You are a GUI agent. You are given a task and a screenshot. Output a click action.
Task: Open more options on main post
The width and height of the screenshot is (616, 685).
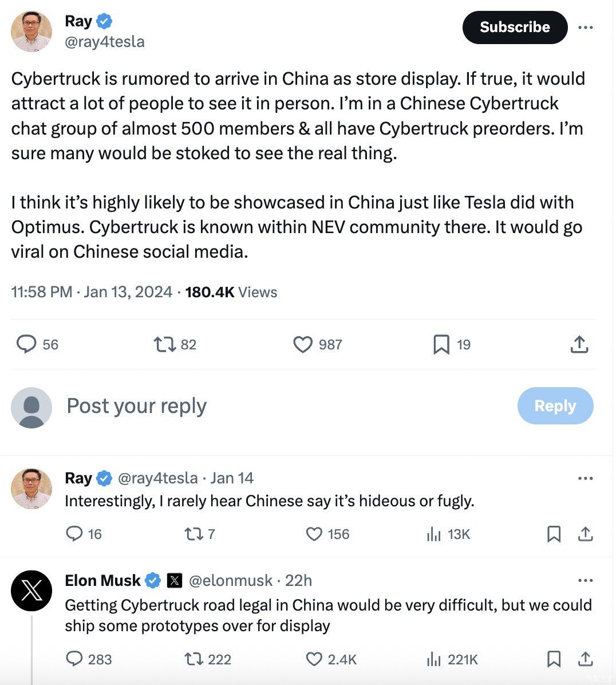coord(585,27)
